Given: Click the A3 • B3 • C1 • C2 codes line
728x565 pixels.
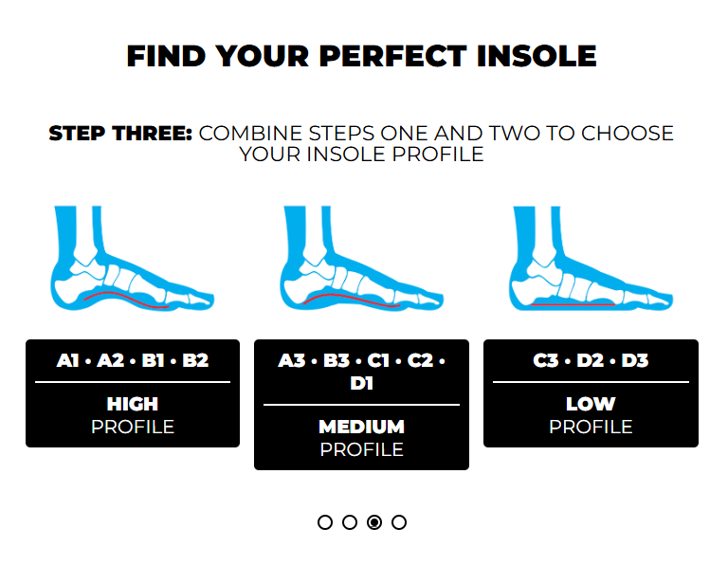Looking at the screenshot, I should 362,360.
